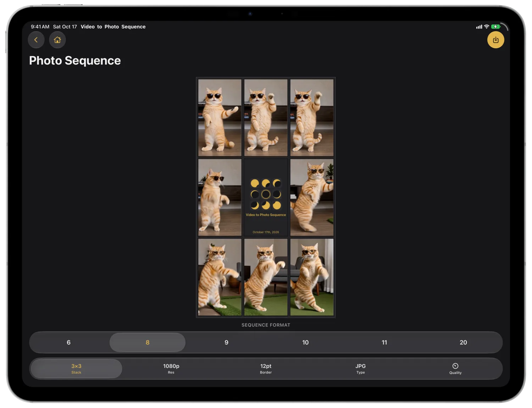Select sequence format 10
This screenshot has height=408, width=532.
pos(305,342)
